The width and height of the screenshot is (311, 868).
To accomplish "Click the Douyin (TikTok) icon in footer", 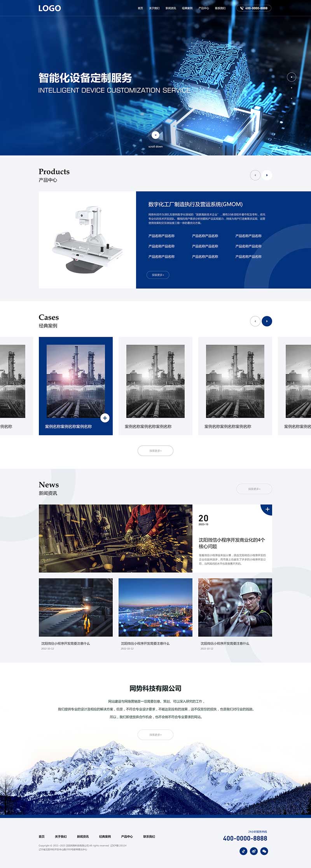I will click(x=243, y=851).
